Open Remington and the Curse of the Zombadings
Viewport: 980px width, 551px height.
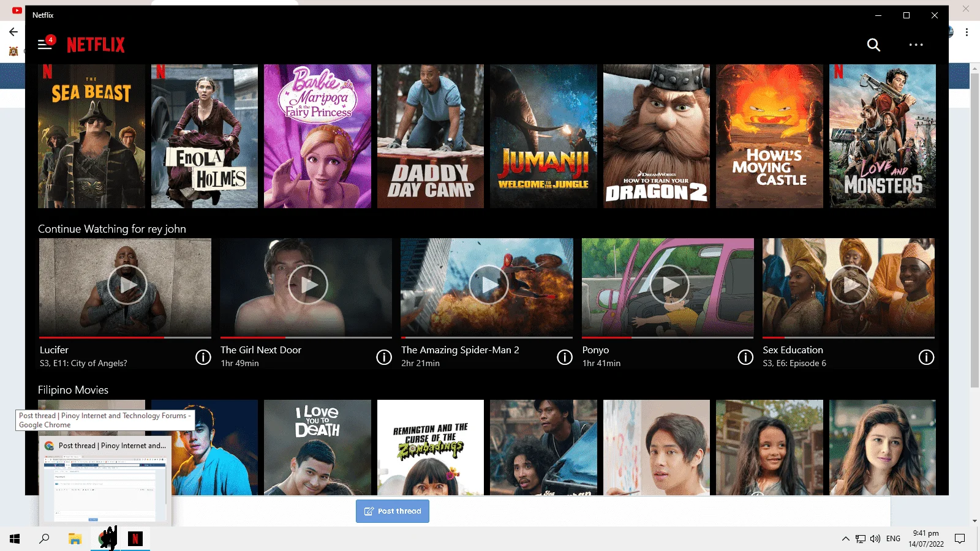pyautogui.click(x=431, y=448)
